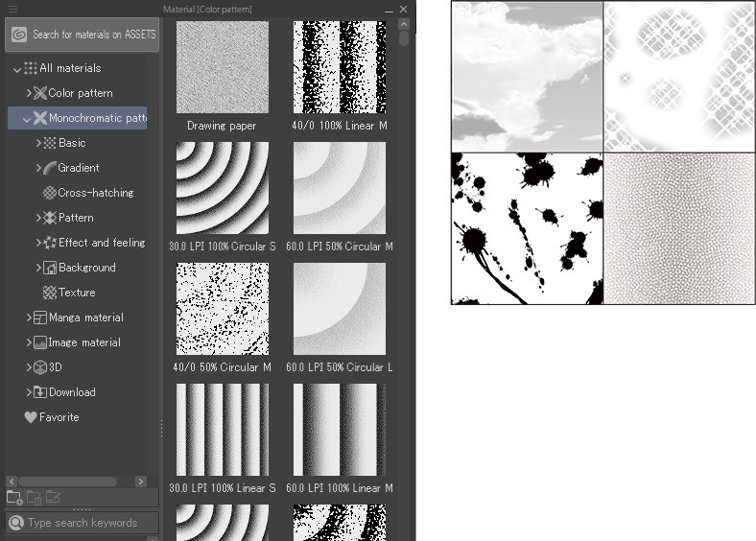Collapse the Monochromatic pattern folder
This screenshot has width=756, height=541.
[x=27, y=119]
